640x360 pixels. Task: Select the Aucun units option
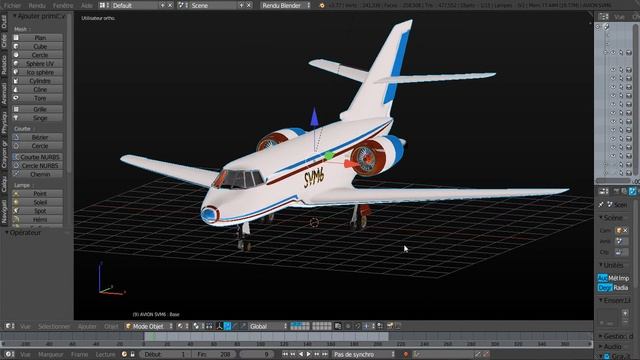coord(602,278)
